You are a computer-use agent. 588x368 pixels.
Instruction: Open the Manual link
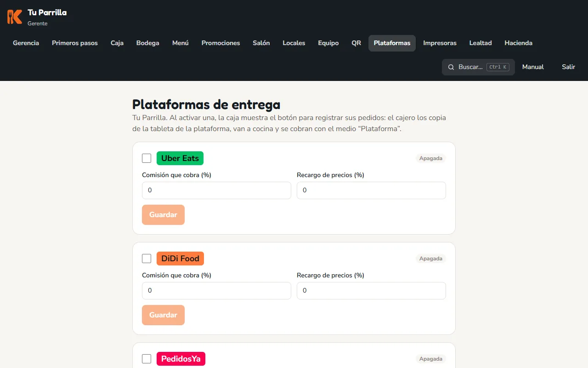click(533, 67)
